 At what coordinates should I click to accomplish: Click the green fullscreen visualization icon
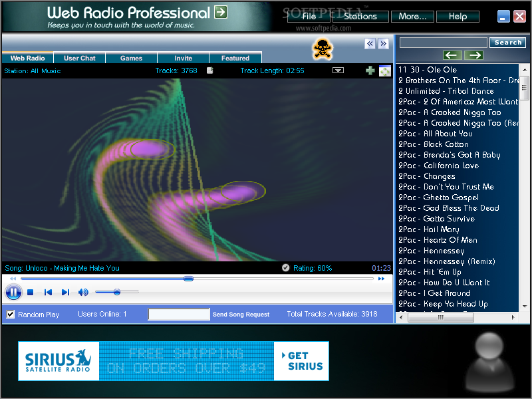pyautogui.click(x=385, y=71)
